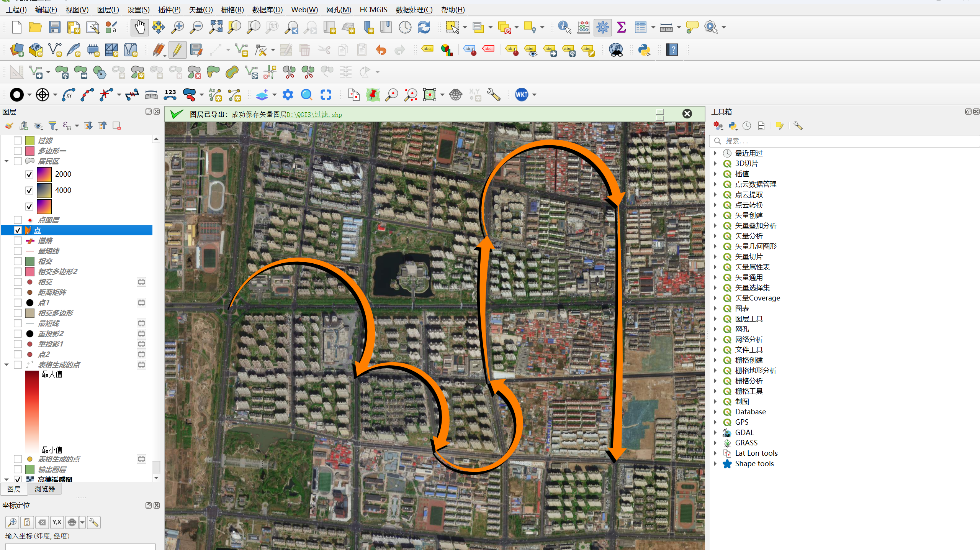Click the WKT plugin icon

pos(521,95)
